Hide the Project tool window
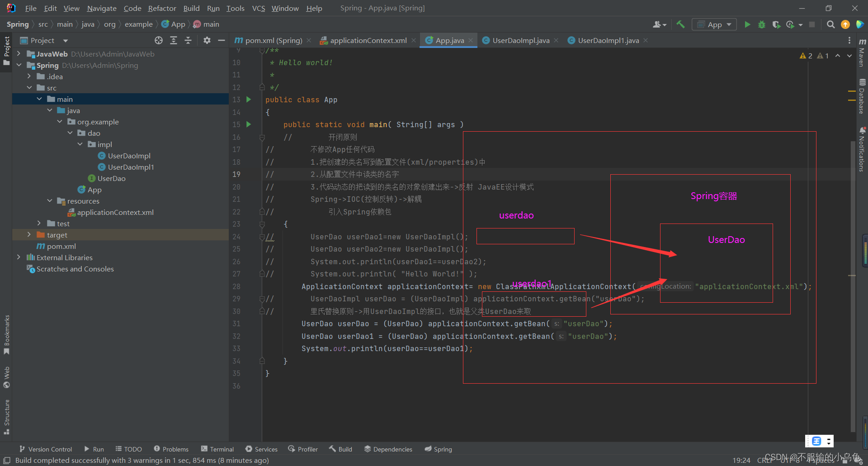The width and height of the screenshot is (868, 466). tap(221, 40)
